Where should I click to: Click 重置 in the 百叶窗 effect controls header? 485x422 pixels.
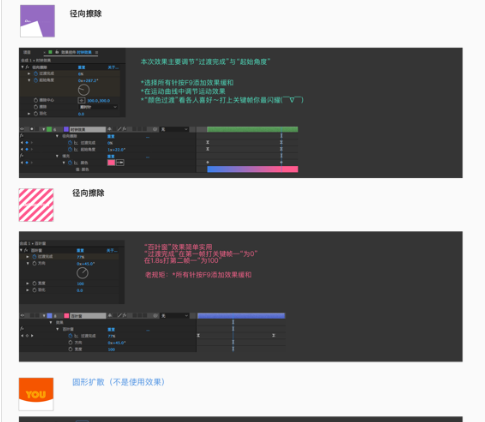point(80,251)
